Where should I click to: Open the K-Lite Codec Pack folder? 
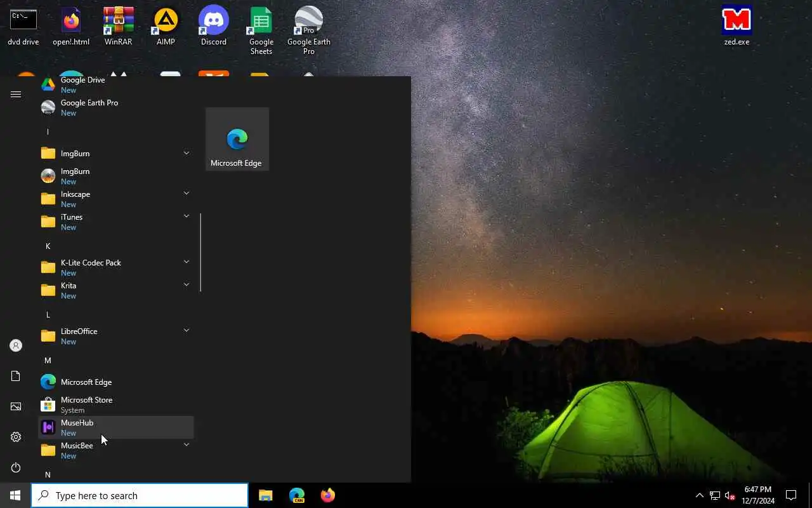pyautogui.click(x=116, y=267)
